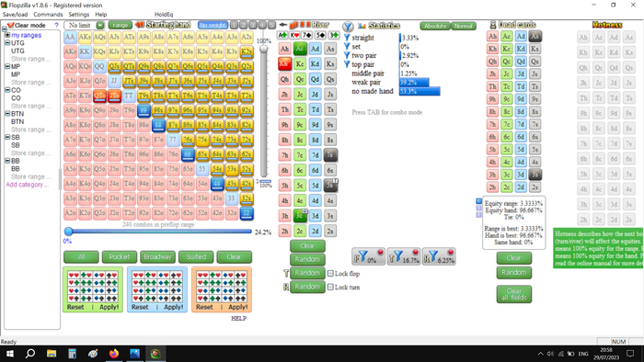Open the turn filter button showing 16.7%
This screenshot has height=362, width=644.
(x=404, y=256)
